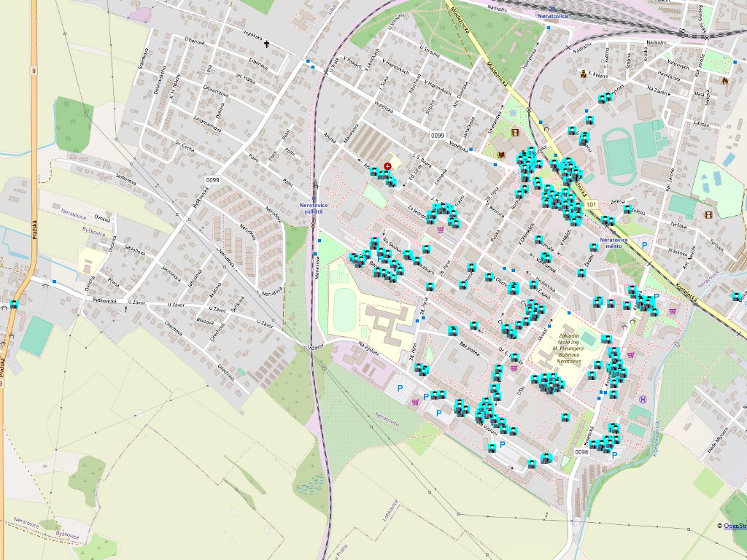The image size is (747, 560).
Task: Click the Labská street label
Action: click(x=701, y=122)
